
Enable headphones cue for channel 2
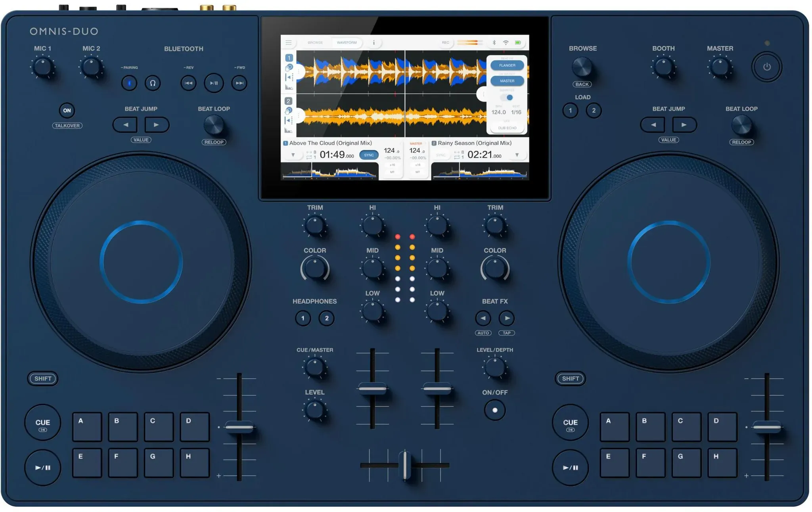327,318
